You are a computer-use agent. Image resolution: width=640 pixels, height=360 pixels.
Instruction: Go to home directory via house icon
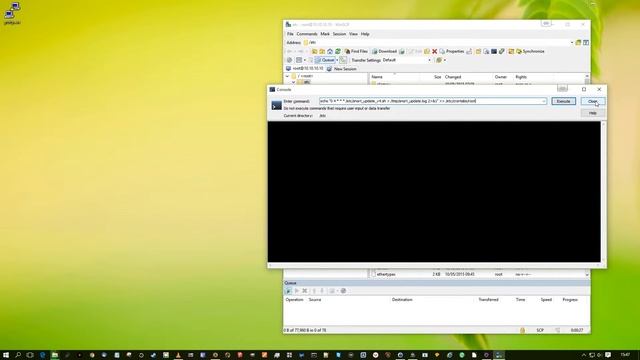pos(330,51)
